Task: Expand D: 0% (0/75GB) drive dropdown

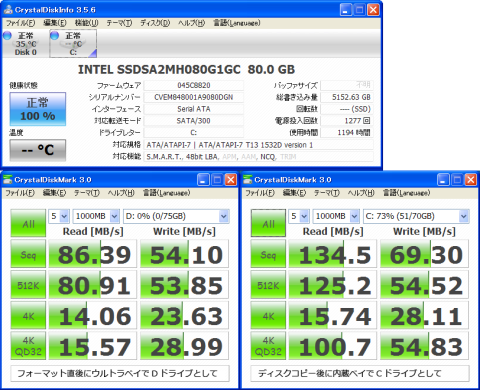Action: coord(224,216)
